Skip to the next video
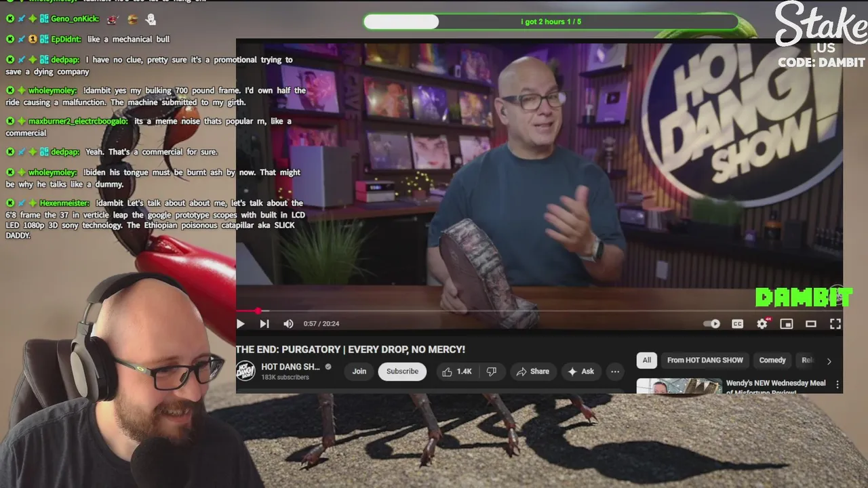The image size is (868, 488). click(264, 324)
